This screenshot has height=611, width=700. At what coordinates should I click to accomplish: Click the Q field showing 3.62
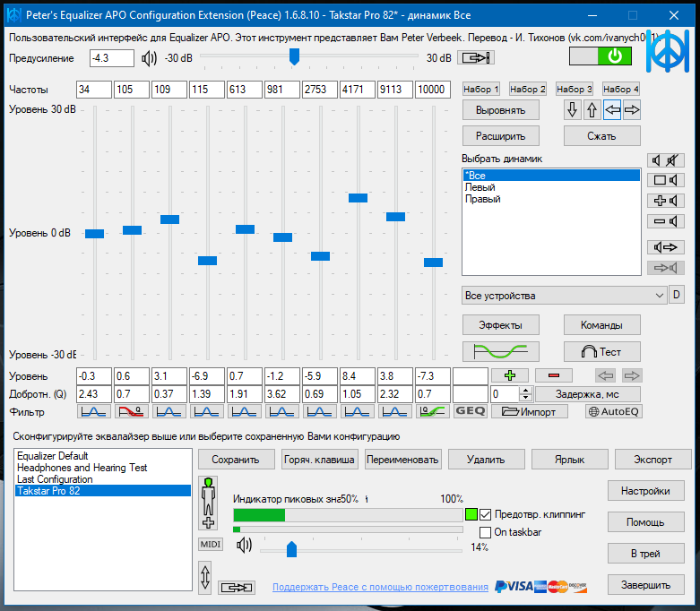(x=282, y=394)
